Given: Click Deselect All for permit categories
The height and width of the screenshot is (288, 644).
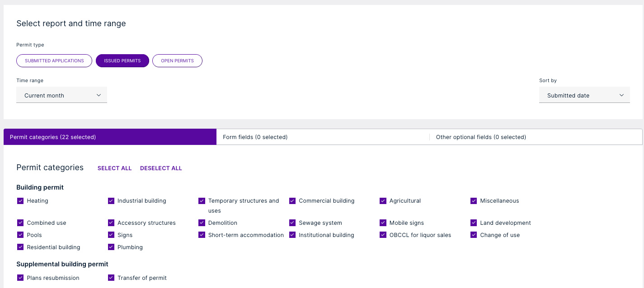Looking at the screenshot, I should pos(161,168).
